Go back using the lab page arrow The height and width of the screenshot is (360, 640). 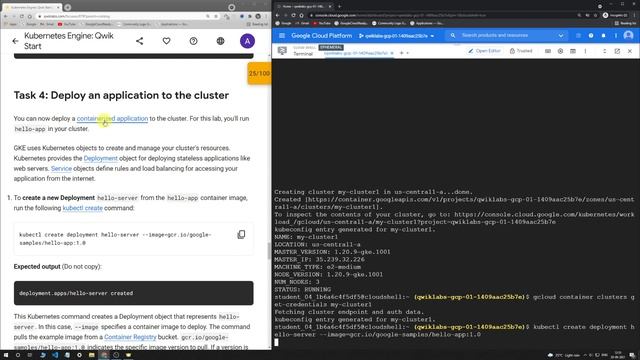coord(16,41)
